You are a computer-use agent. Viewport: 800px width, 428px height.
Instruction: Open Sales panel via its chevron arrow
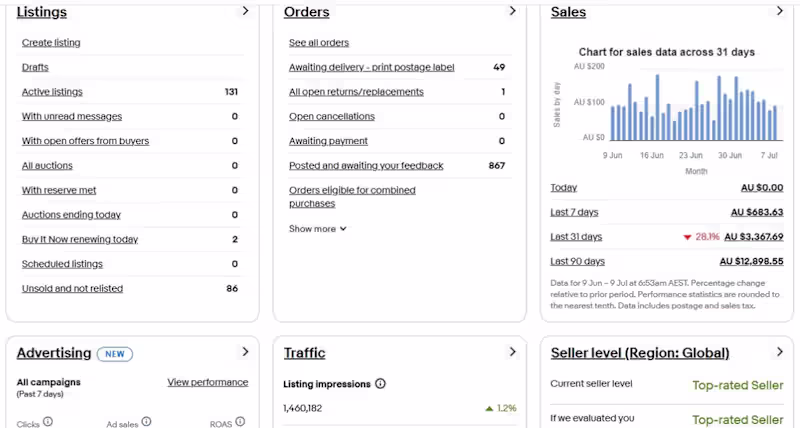(x=780, y=11)
